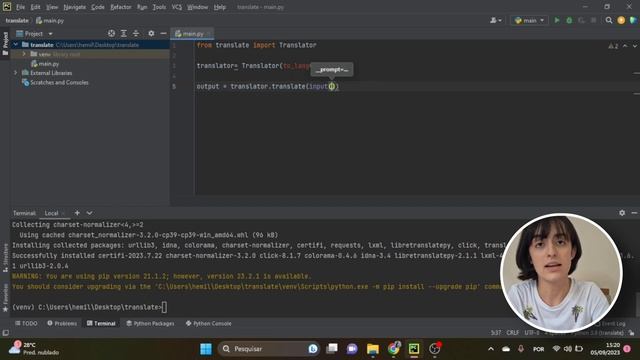Open the Problems tool window

coord(62,323)
